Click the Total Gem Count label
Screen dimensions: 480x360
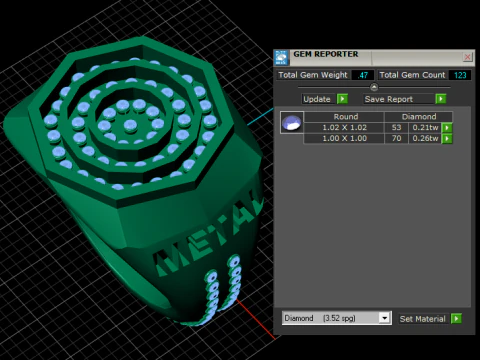click(x=412, y=75)
